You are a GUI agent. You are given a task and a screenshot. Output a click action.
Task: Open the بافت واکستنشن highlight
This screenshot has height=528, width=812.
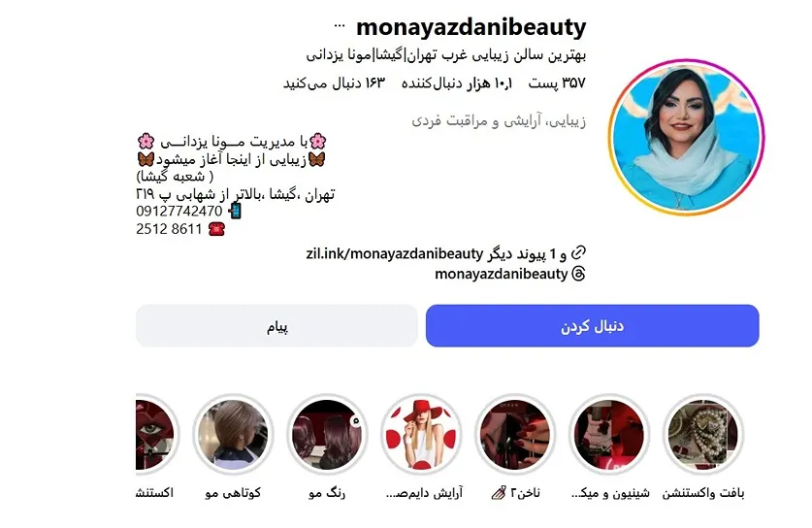703,434
